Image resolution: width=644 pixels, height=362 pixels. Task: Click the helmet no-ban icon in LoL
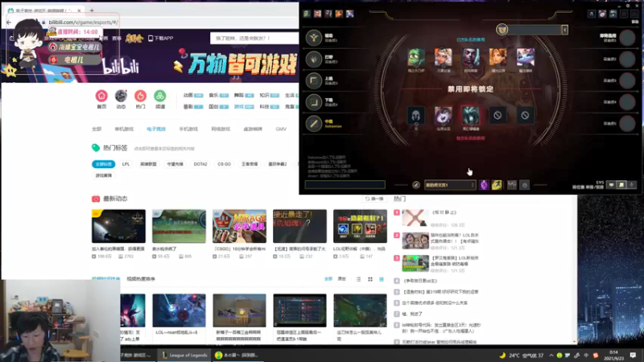(x=415, y=115)
